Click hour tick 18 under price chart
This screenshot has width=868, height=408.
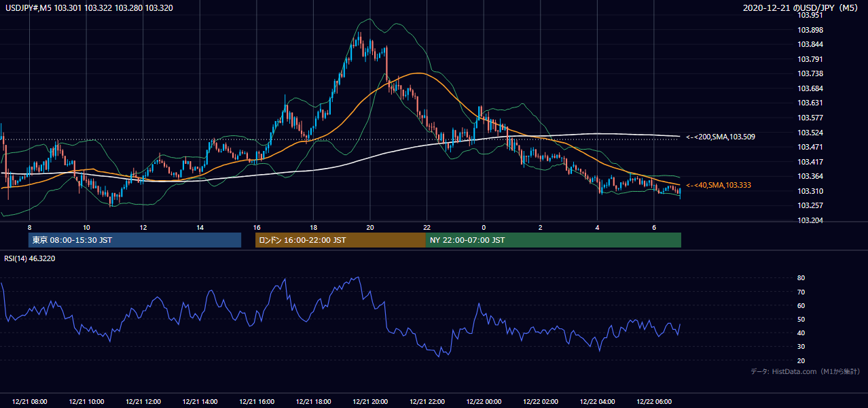313,227
